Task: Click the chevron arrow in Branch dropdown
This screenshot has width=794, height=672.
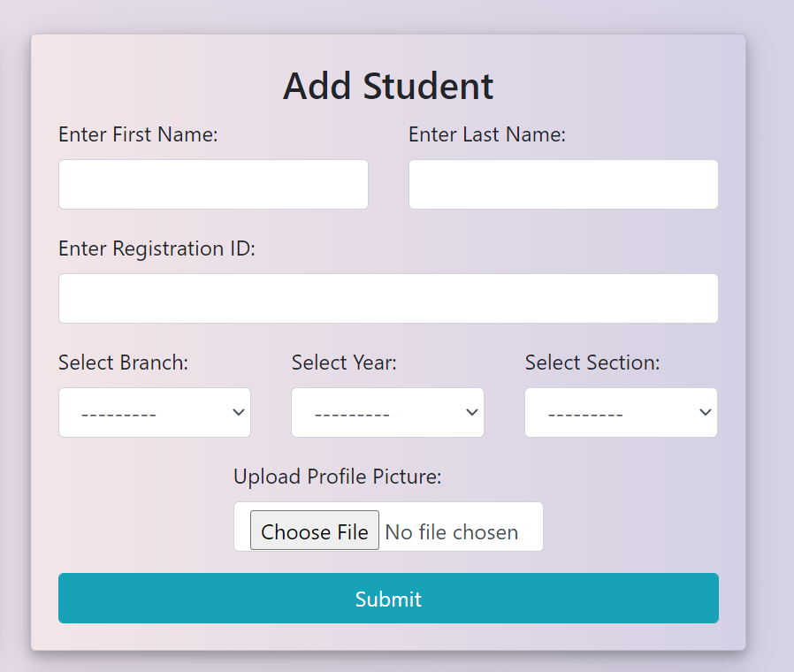Action: pyautogui.click(x=238, y=413)
